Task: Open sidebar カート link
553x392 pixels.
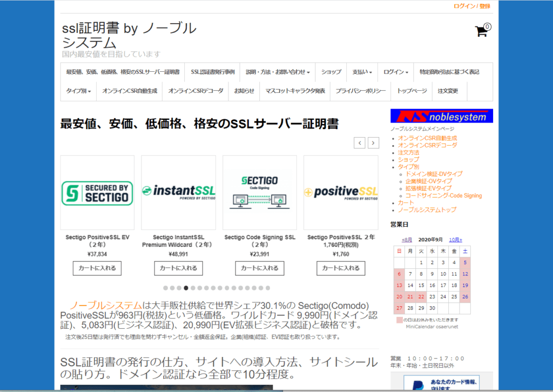Action: coord(406,202)
